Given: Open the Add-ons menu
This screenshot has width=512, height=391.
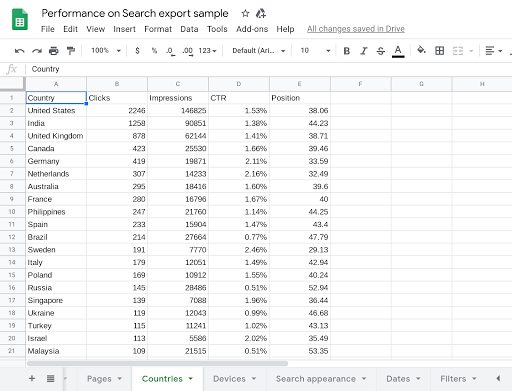Looking at the screenshot, I should (252, 29).
